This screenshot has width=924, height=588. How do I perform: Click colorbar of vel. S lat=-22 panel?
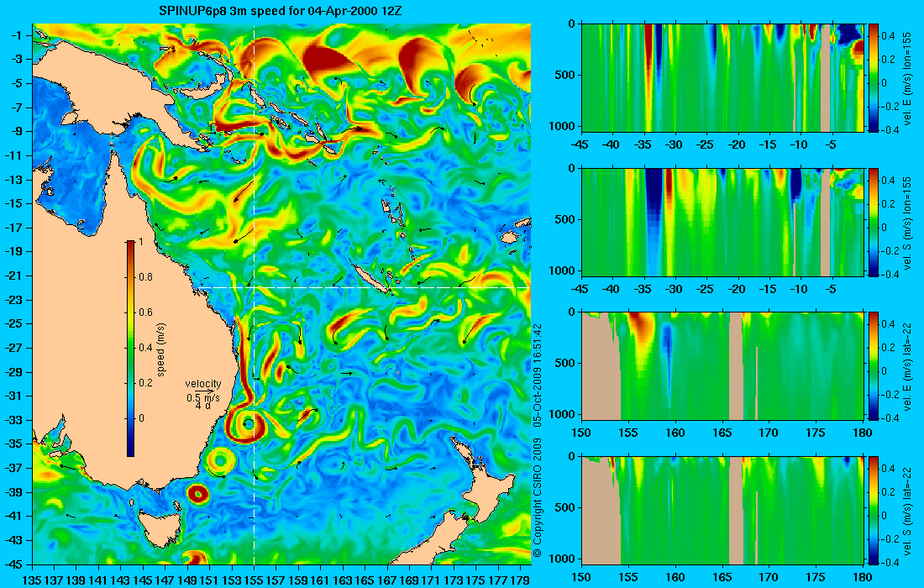(873, 510)
